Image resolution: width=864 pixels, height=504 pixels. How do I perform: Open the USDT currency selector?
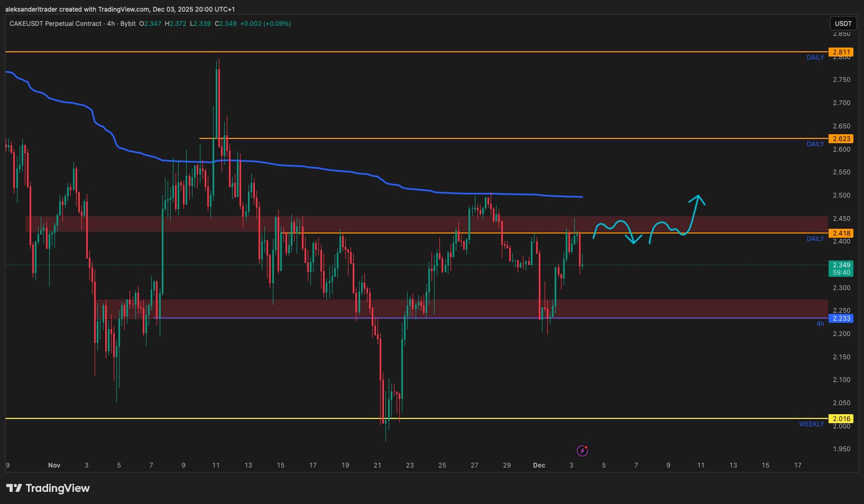click(843, 23)
